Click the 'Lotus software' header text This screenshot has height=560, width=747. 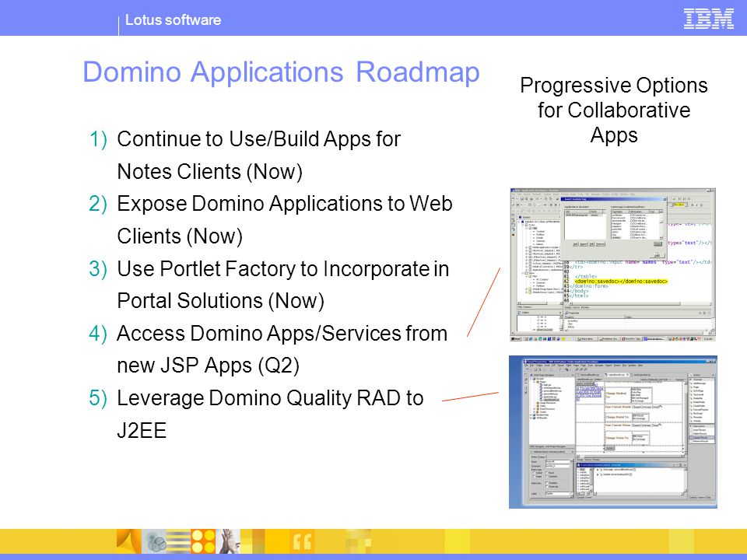[x=173, y=20]
